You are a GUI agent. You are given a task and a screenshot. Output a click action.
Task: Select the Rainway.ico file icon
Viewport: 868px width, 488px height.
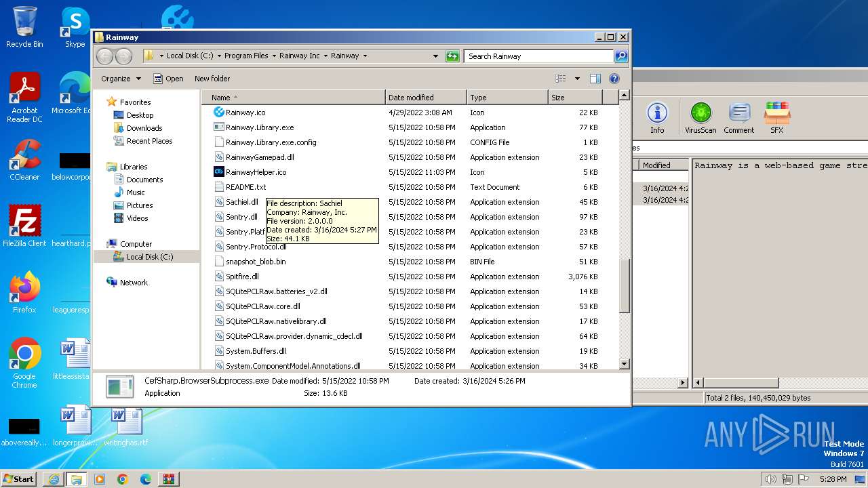pos(219,113)
